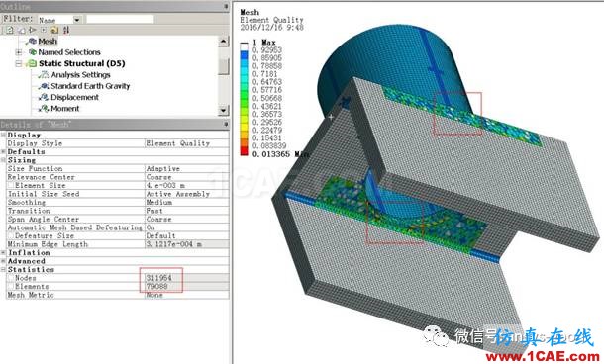Toggle the checkbox beside Defeature Size
This screenshot has height=364, width=604.
point(11,235)
